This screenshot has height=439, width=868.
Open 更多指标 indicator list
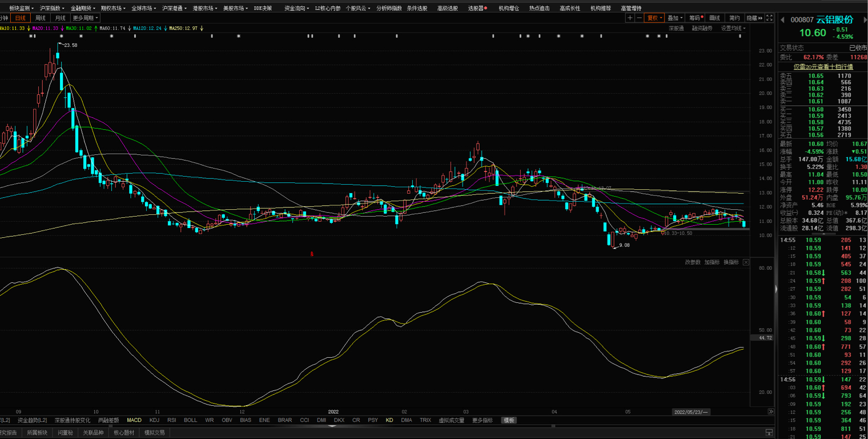click(482, 420)
